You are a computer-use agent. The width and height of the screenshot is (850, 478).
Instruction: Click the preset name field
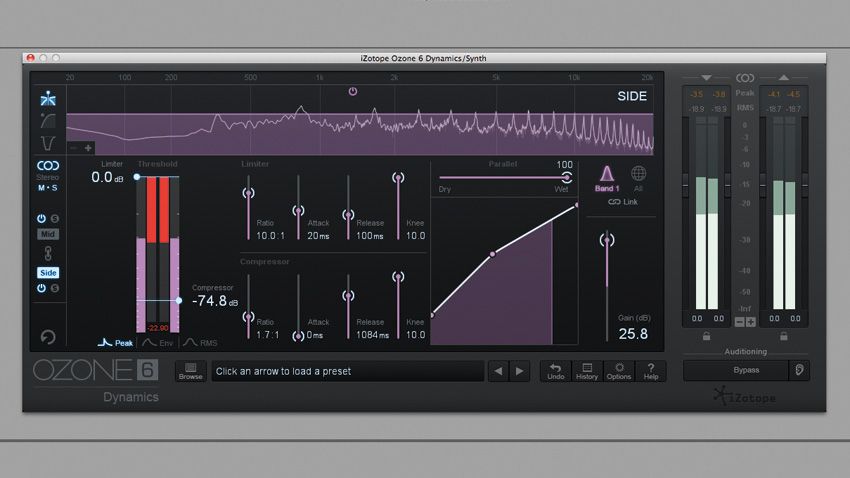[x=347, y=371]
